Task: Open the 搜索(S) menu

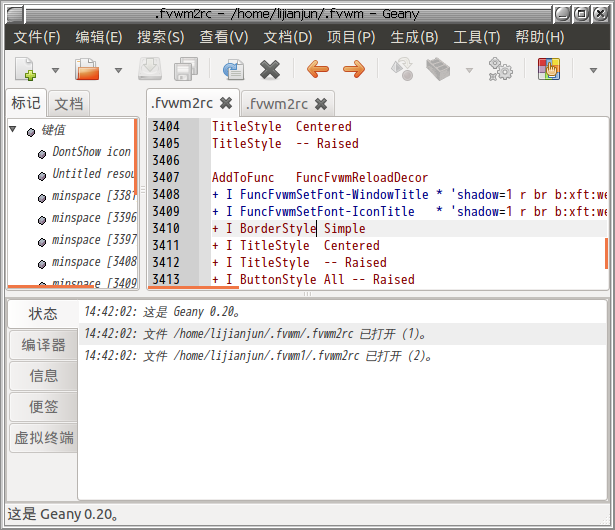Action: (x=161, y=37)
